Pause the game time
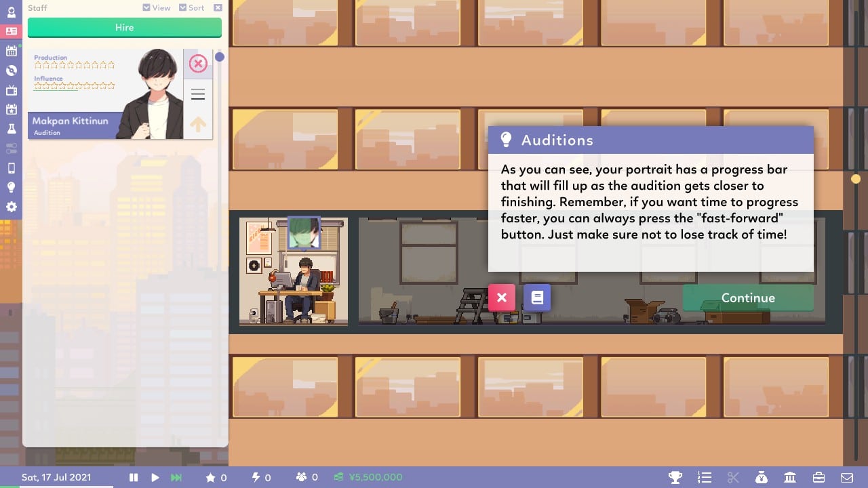 134,477
